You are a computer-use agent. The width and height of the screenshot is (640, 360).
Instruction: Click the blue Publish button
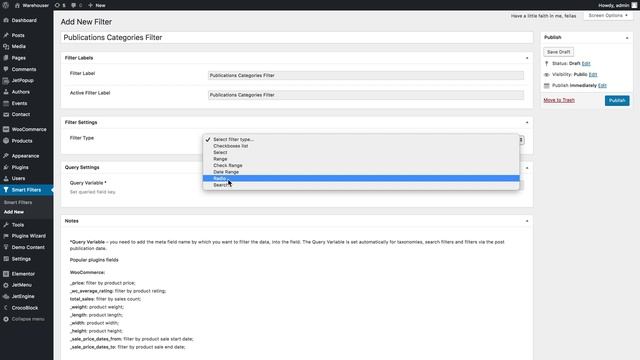[x=617, y=100]
